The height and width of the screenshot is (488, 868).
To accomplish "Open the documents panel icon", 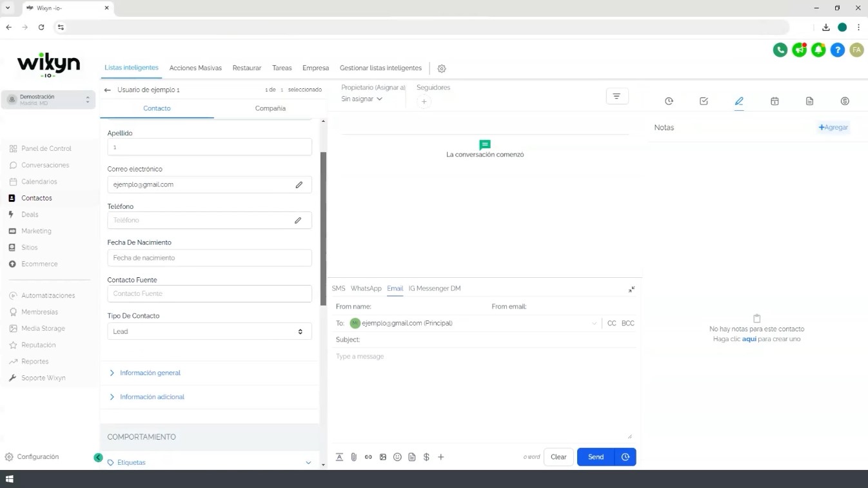I will (809, 101).
